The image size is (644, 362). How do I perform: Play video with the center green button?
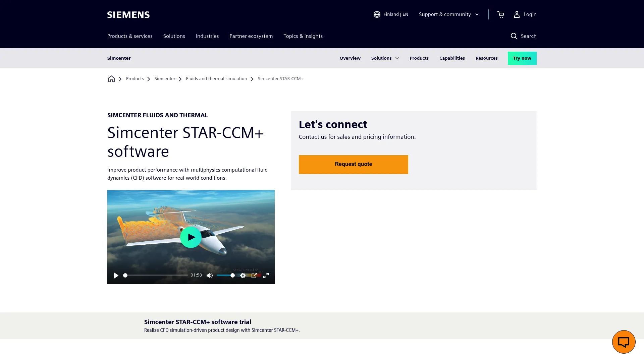coord(191,237)
